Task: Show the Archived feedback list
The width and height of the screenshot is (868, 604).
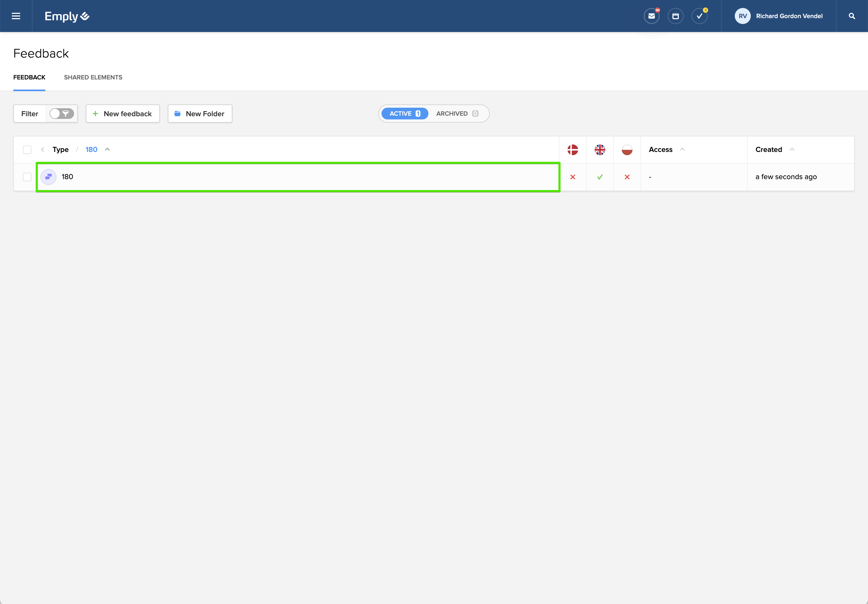Action: tap(457, 114)
